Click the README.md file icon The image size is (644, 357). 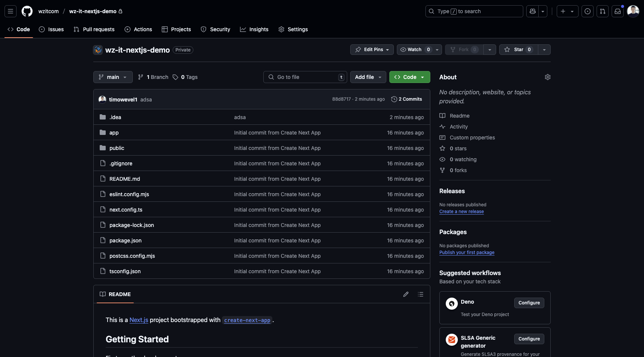pos(103,179)
